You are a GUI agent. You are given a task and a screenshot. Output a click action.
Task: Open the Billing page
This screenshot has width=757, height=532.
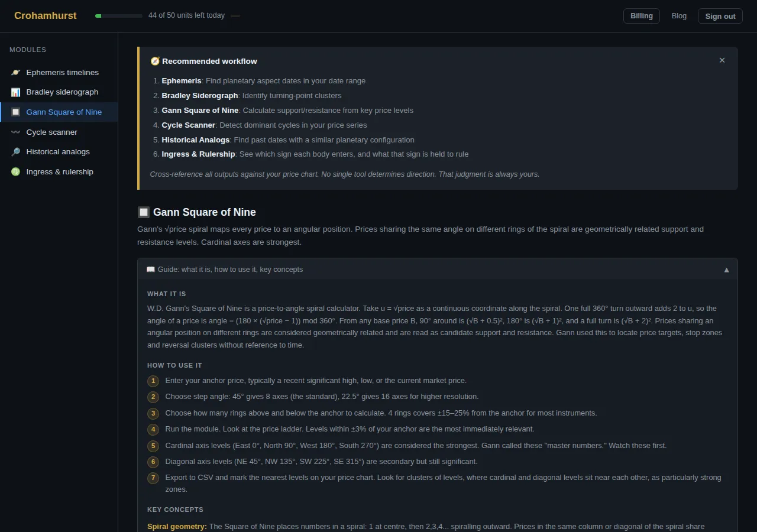click(642, 16)
